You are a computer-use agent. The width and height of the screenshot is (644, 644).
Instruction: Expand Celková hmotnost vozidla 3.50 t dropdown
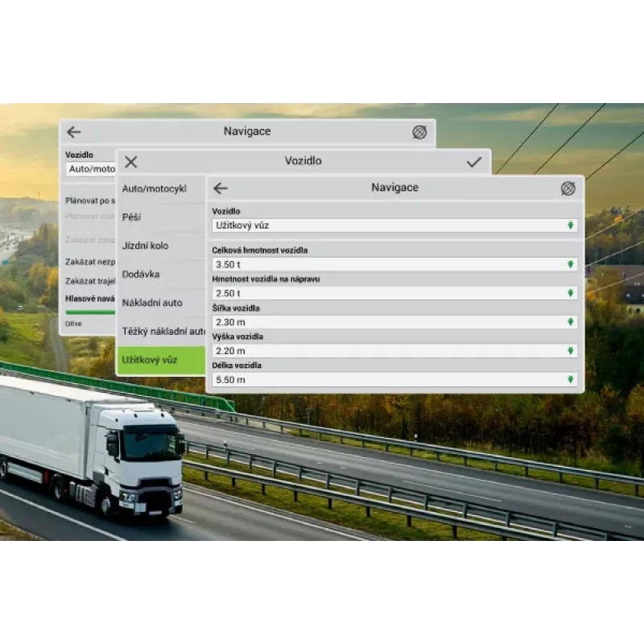[394, 265]
